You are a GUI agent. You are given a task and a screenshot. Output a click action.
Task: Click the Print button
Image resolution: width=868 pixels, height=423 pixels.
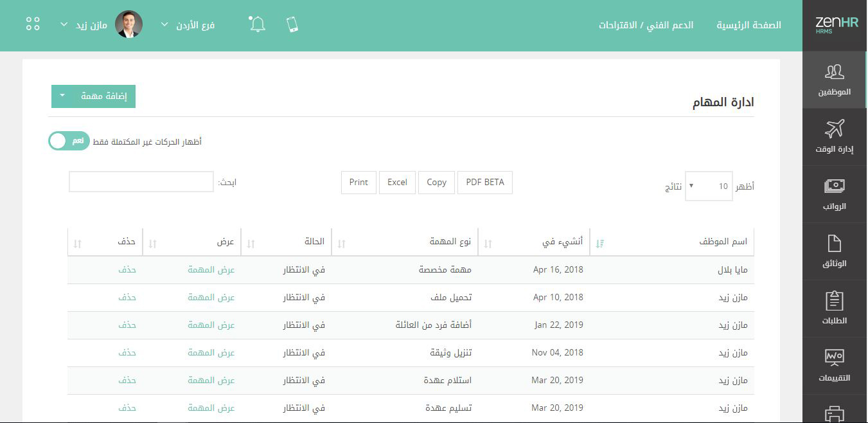[359, 183]
